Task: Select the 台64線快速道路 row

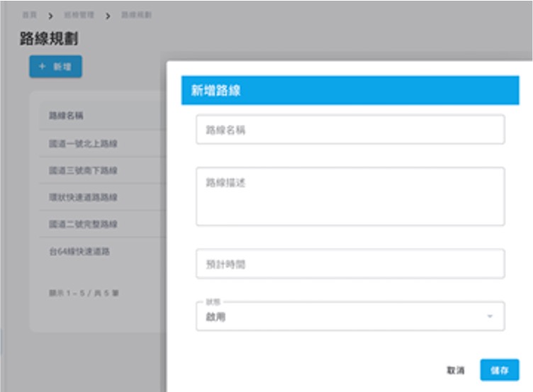Action: [79, 251]
